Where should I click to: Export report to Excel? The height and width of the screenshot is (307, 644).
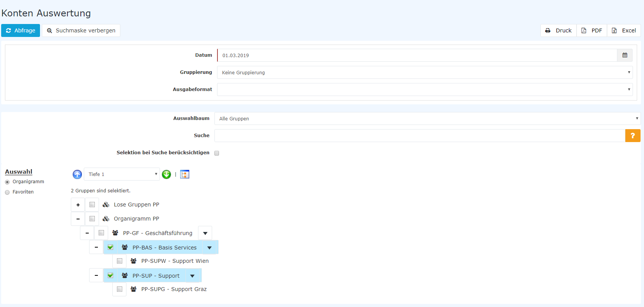tap(624, 30)
